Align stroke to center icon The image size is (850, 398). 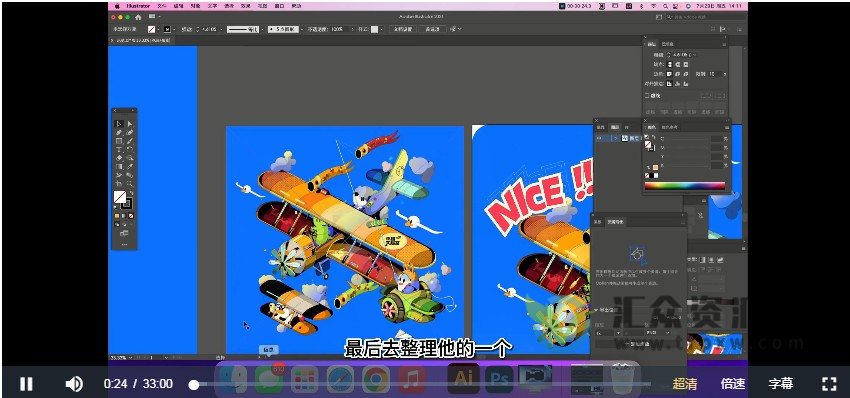pos(670,84)
